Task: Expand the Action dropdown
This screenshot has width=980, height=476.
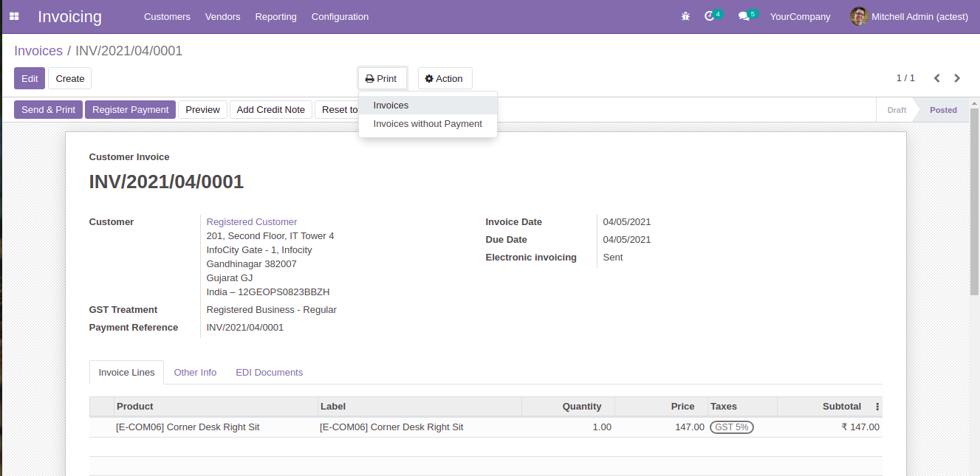Action: pos(445,79)
